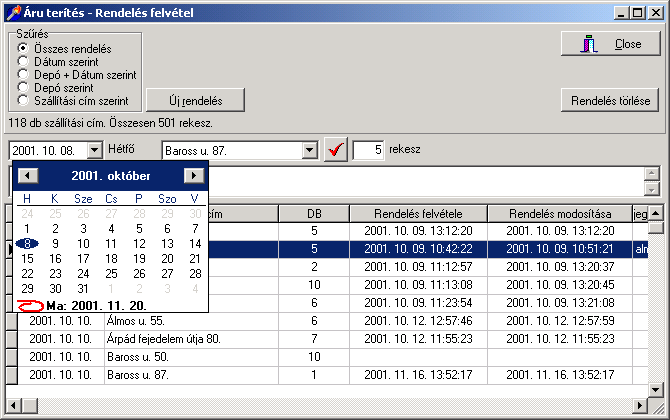Click the application icon in title bar

tap(12, 13)
